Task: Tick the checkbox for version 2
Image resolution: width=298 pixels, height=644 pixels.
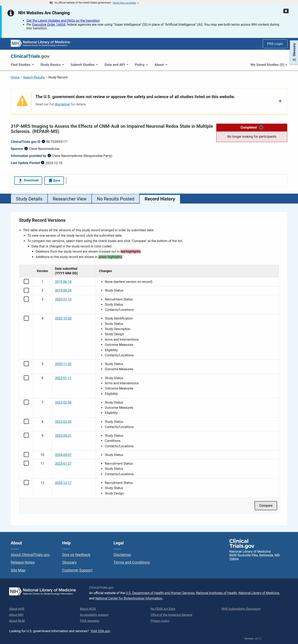Action: point(26,290)
